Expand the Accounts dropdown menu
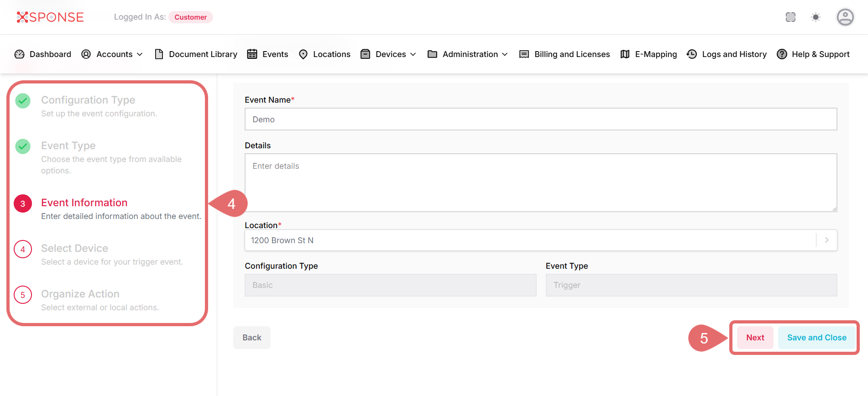 (112, 54)
